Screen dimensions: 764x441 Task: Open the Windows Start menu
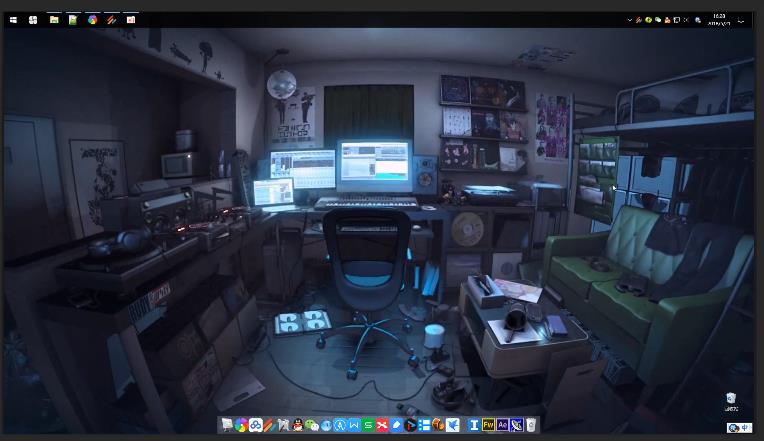pos(13,19)
